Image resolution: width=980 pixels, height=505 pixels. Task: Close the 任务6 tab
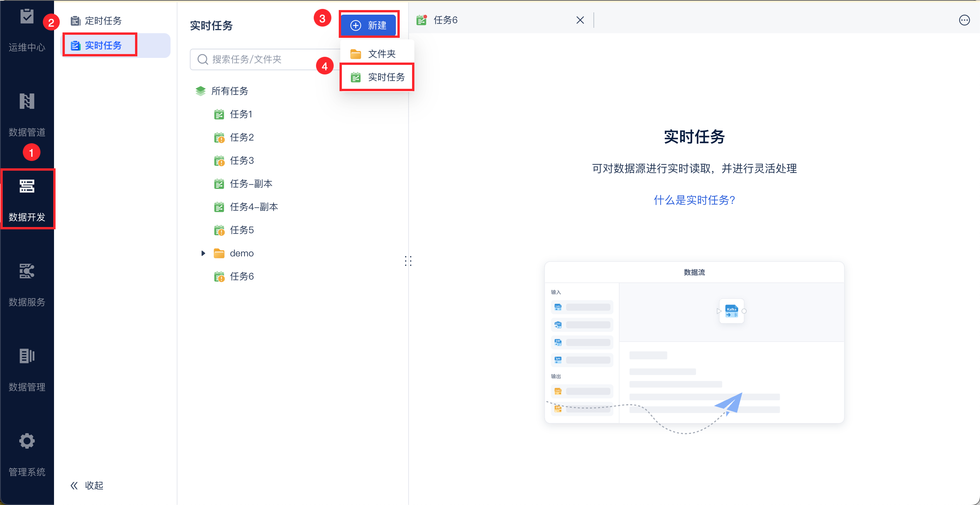point(580,20)
